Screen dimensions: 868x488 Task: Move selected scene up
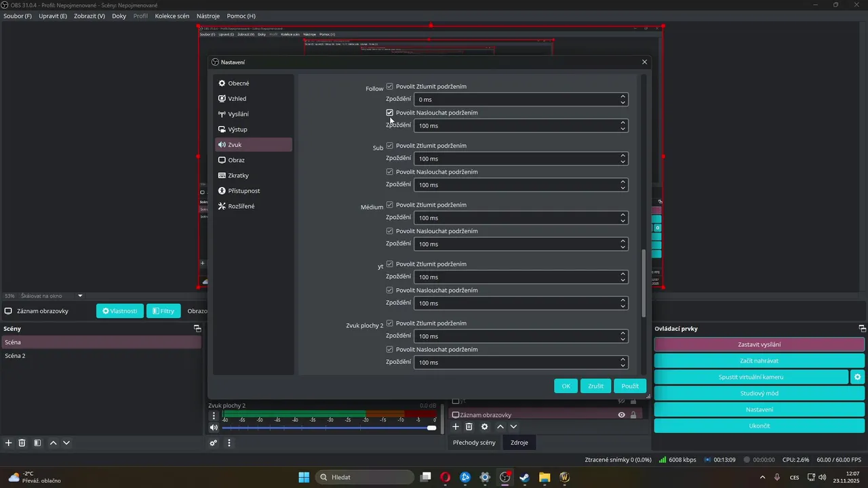[x=54, y=443]
